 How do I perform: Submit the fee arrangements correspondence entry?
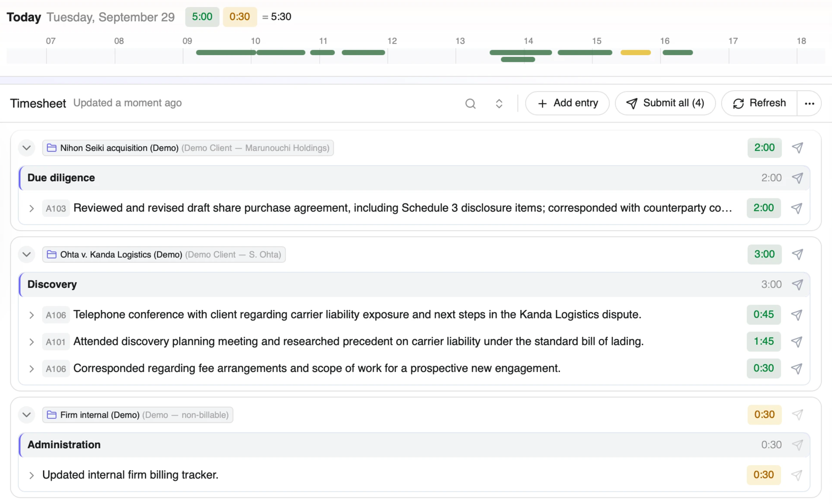point(796,369)
